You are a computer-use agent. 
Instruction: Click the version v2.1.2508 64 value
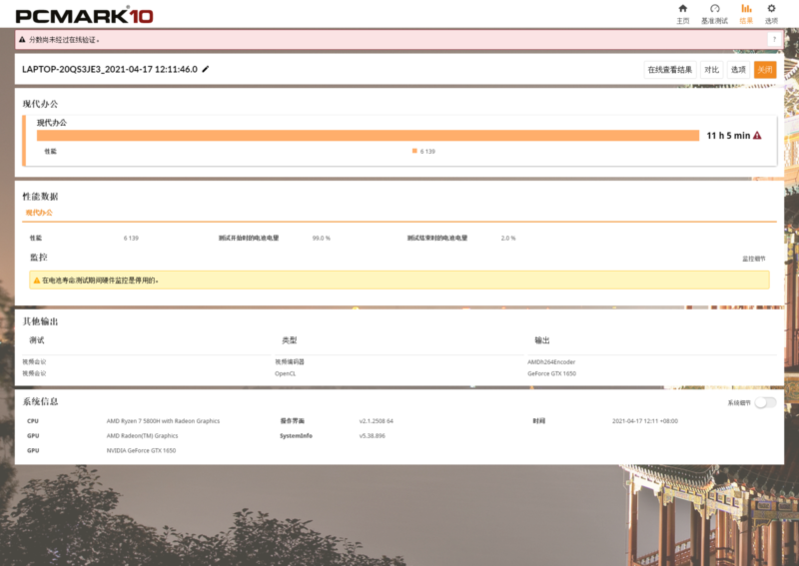click(x=376, y=421)
